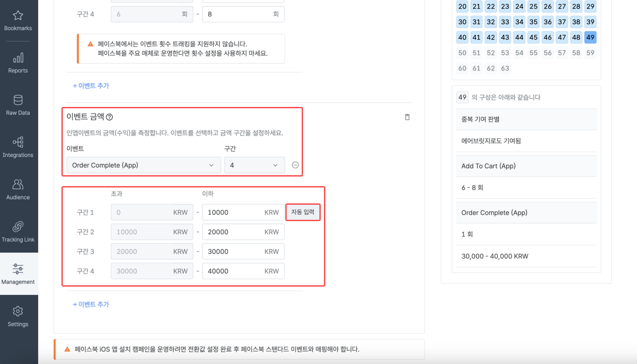637x364 pixels.
Task: Select conversion value 63
Action: tap(505, 68)
